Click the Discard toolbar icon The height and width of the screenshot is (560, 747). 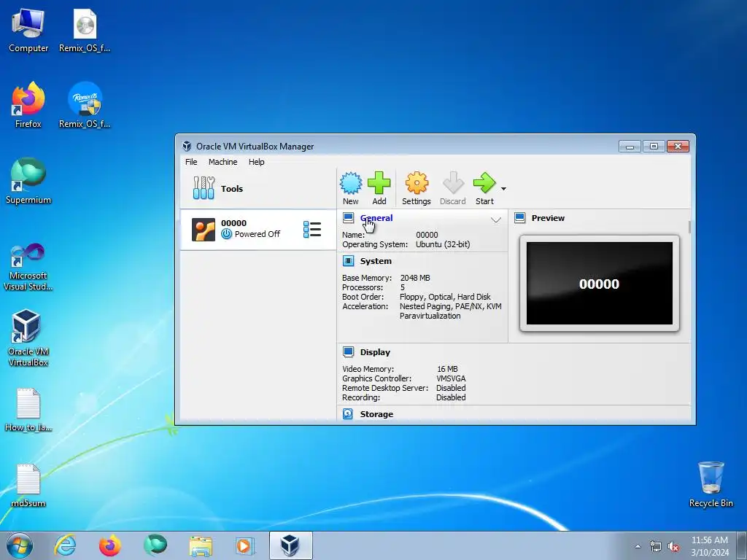point(452,189)
